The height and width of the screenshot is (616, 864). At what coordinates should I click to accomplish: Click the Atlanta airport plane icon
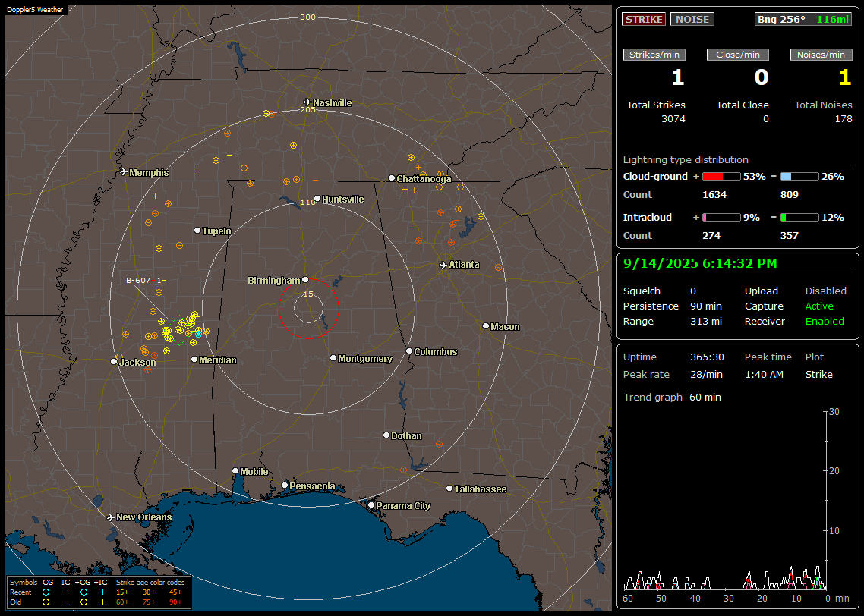tap(443, 265)
